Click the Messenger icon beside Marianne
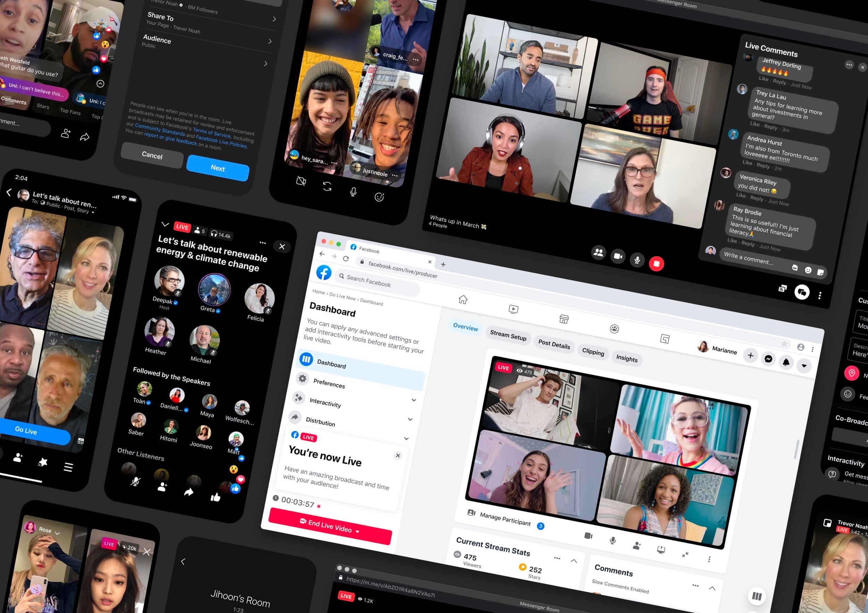Screen dimensions: 868x613 768,359
